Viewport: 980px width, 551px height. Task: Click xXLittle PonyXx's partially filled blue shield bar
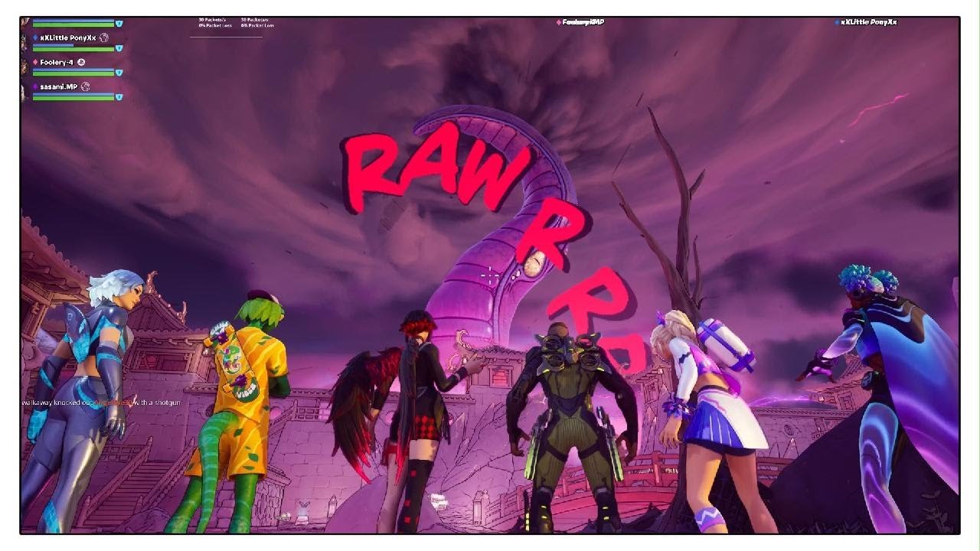[54, 45]
